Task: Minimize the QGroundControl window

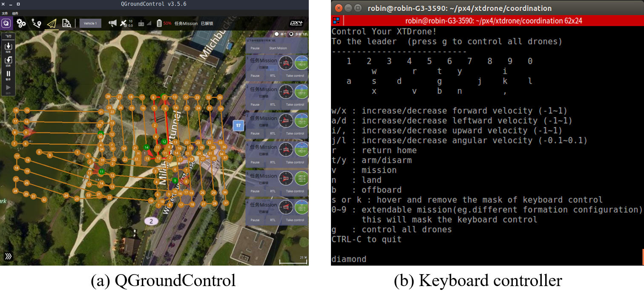Action: click(10, 4)
